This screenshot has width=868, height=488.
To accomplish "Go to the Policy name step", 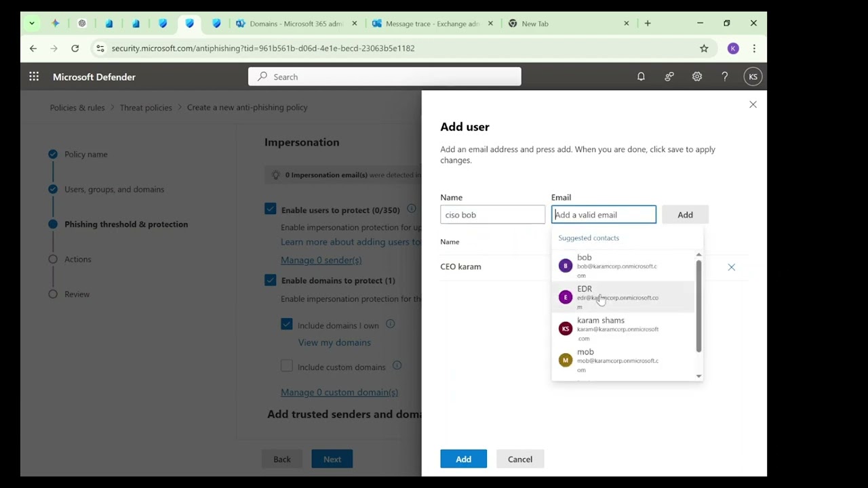I will click(x=85, y=155).
